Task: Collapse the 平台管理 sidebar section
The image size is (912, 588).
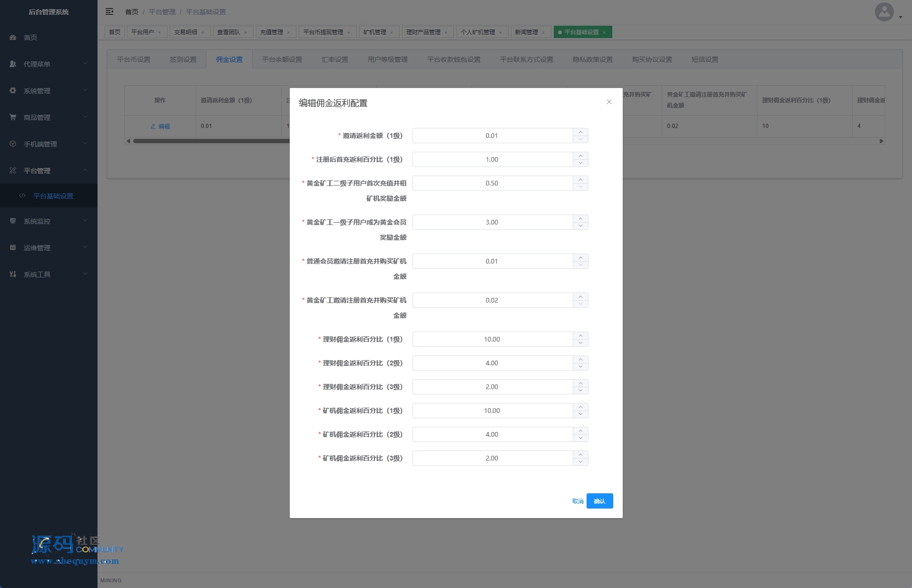Action: point(49,170)
